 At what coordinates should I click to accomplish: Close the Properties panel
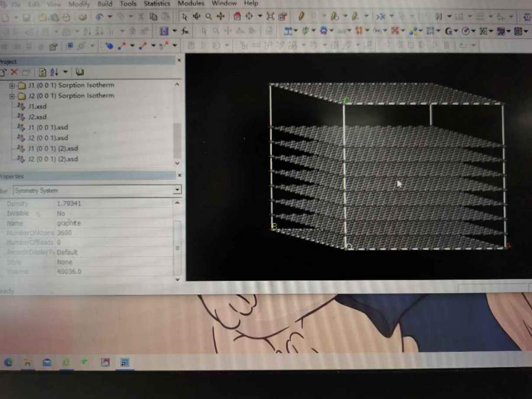(x=179, y=176)
